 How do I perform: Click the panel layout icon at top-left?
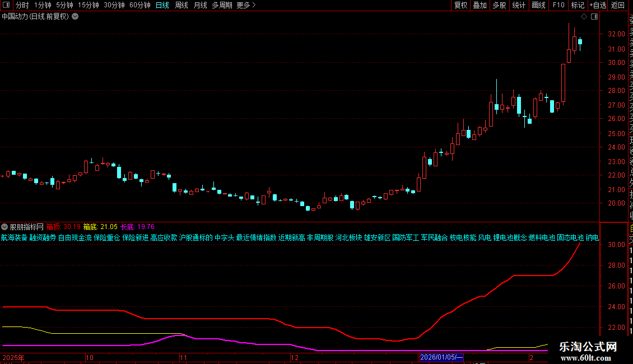(6, 5)
